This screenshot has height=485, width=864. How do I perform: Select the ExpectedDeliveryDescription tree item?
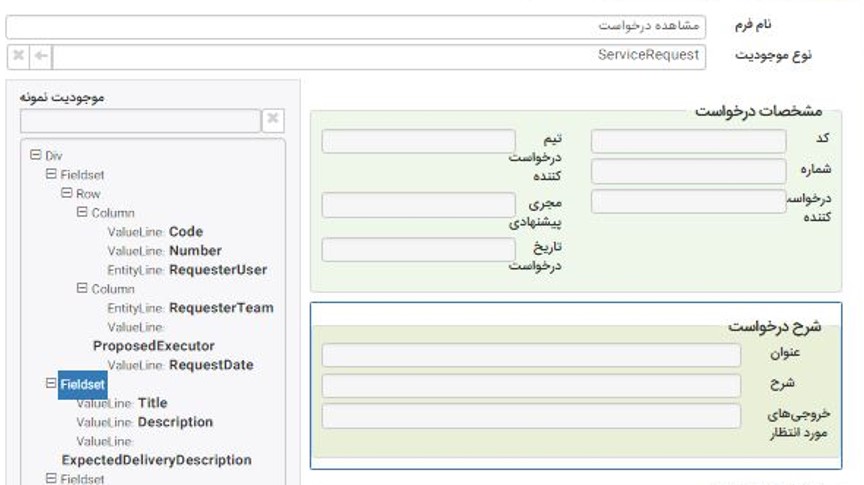tap(156, 460)
